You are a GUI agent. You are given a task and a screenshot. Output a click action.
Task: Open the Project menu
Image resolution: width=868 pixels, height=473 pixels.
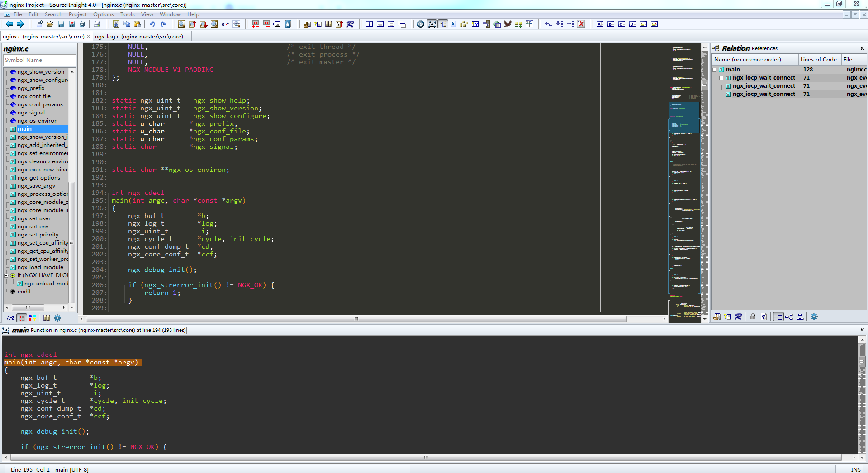click(78, 14)
